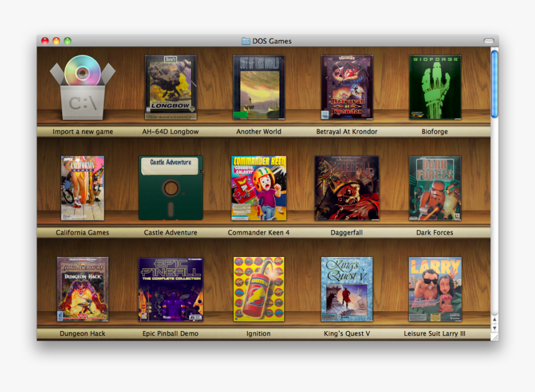This screenshot has height=392, width=535.
Task: Click the scrollbar up arrow
Action: pyautogui.click(x=495, y=320)
